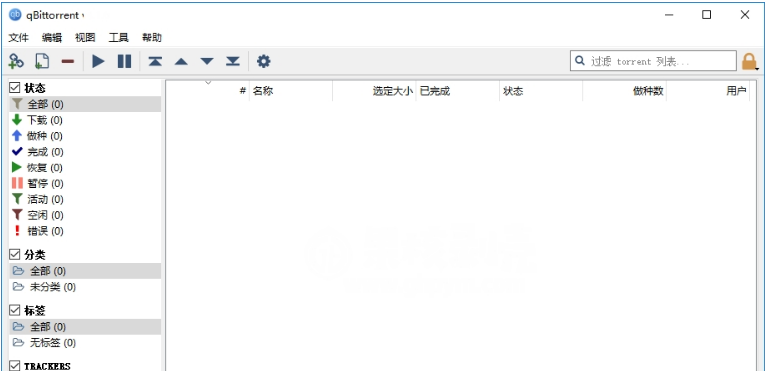Click the pause toolbar button
Viewport: 765px width, 371px height.
tap(124, 61)
